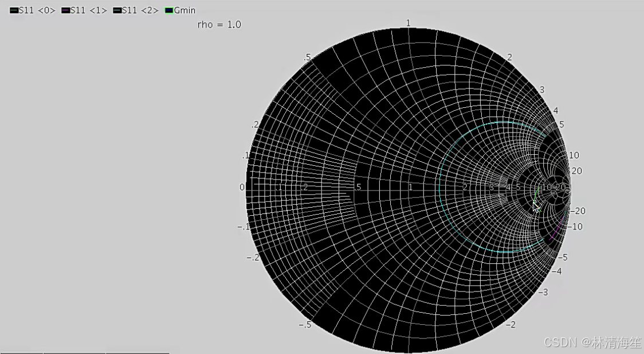644x354 pixels.
Task: Select the magenta S11 <1> legend swatch
Action: [66, 10]
